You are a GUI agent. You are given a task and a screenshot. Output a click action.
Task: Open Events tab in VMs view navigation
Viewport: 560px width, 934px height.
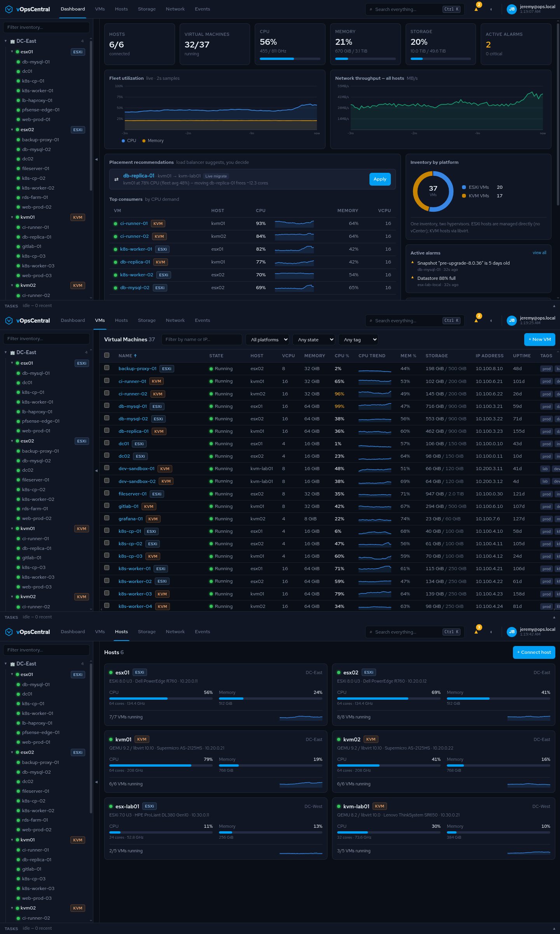click(202, 321)
